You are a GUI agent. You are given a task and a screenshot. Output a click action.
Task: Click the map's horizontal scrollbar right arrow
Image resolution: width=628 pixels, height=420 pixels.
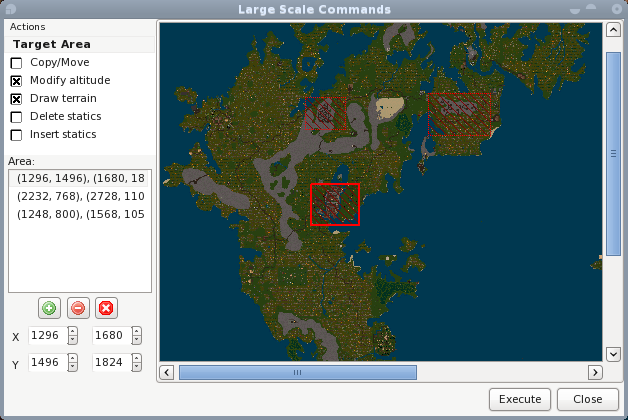pyautogui.click(x=595, y=372)
